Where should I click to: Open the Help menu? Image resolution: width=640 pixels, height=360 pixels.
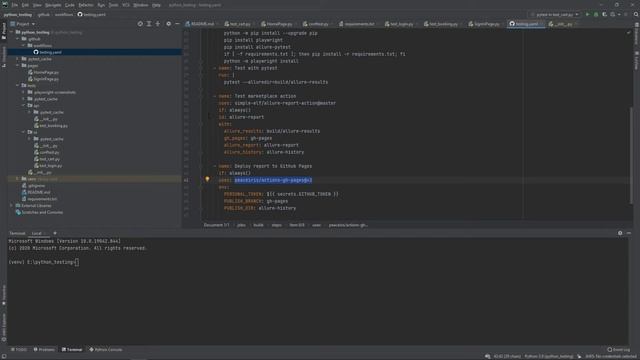(156, 5)
